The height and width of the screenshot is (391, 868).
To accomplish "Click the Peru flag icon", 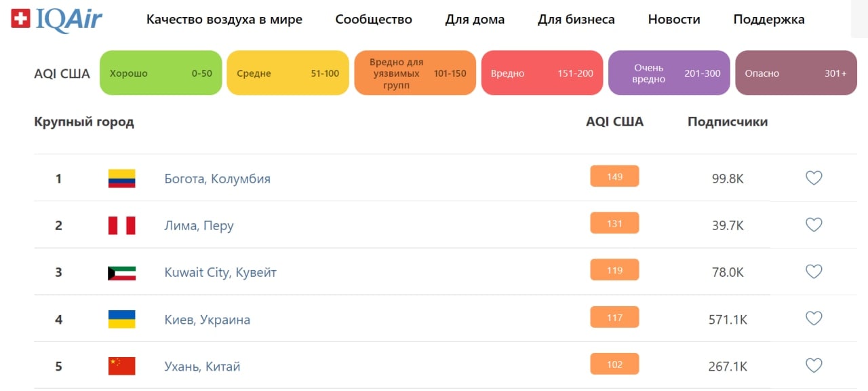I will pos(122,225).
